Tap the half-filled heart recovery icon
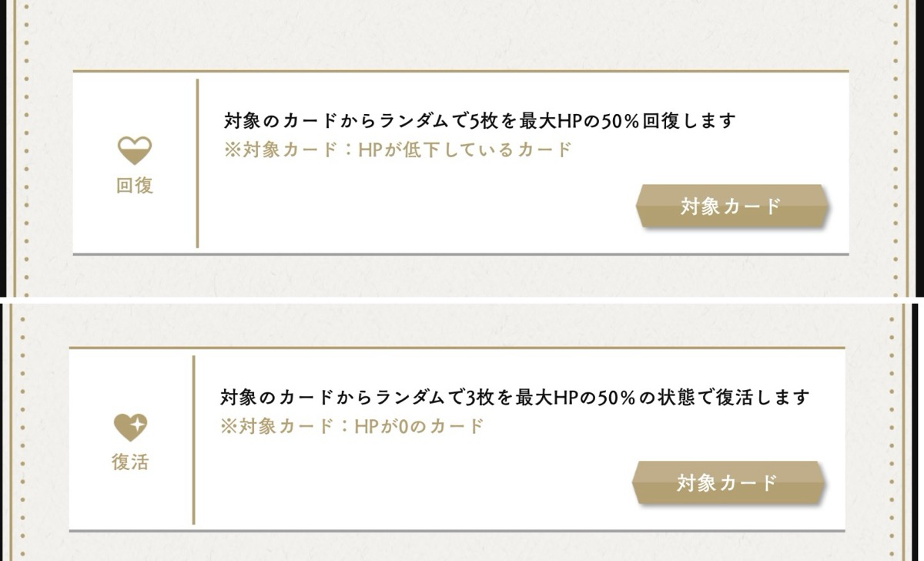 click(134, 150)
